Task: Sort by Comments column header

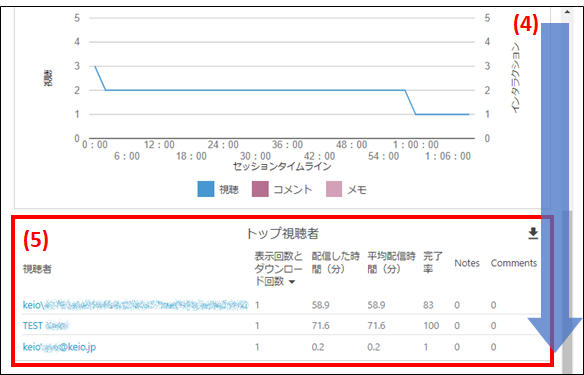Action: coord(514,263)
